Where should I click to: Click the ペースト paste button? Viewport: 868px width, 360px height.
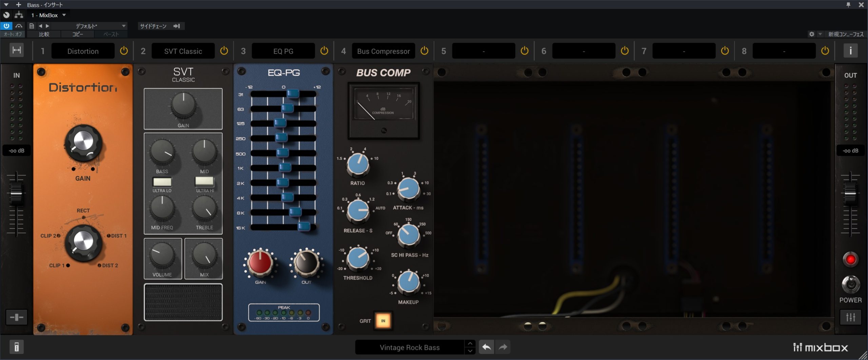point(111,34)
